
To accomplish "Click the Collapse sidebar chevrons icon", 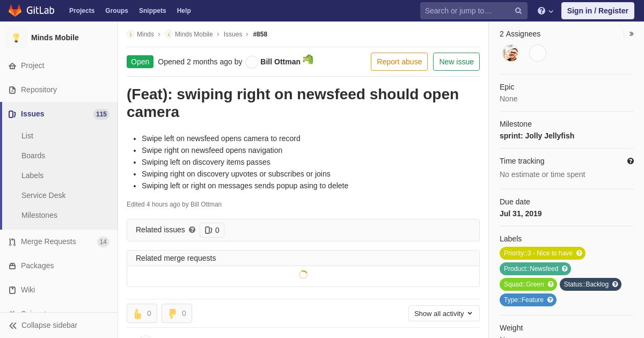I will (13, 326).
